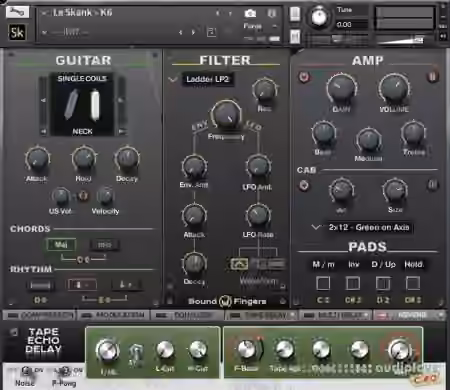Open the wrench instrument edit icon
Viewport: 450px width, 390px height.
pyautogui.click(x=17, y=12)
